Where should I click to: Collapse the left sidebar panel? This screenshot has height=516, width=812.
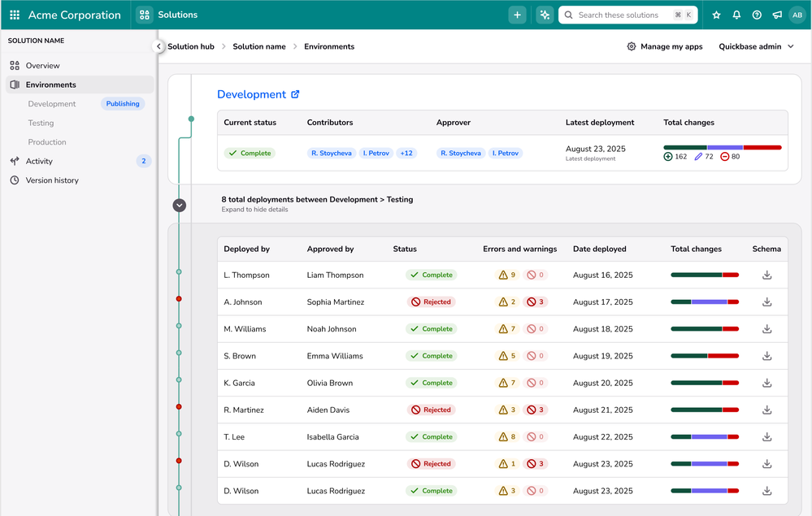pos(159,47)
